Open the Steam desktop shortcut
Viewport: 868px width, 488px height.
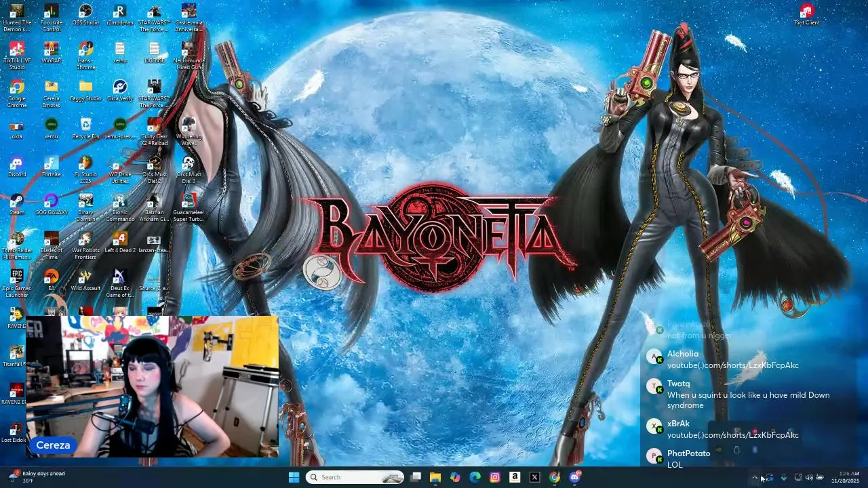(x=17, y=205)
